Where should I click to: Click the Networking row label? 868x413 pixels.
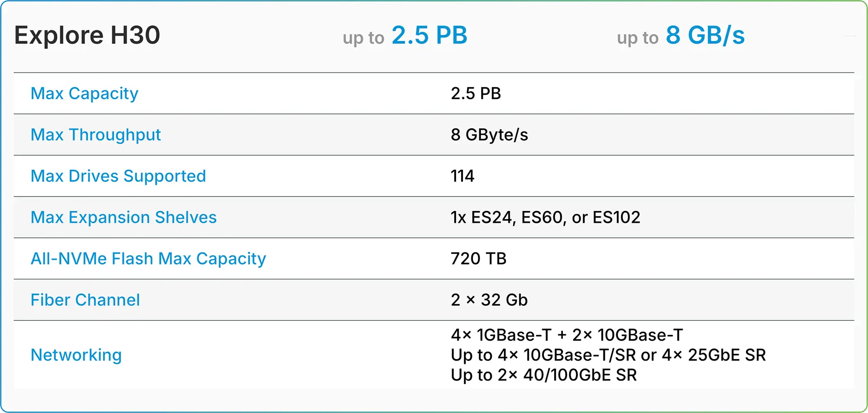[76, 355]
